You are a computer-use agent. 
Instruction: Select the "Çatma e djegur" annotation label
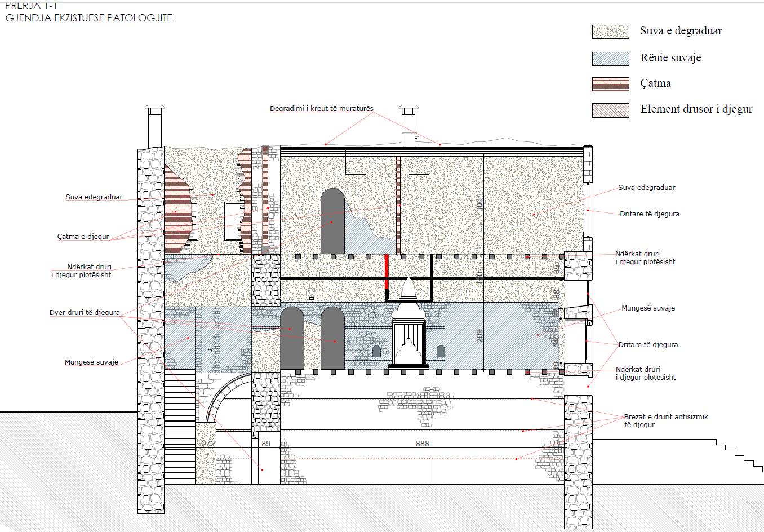(83, 237)
